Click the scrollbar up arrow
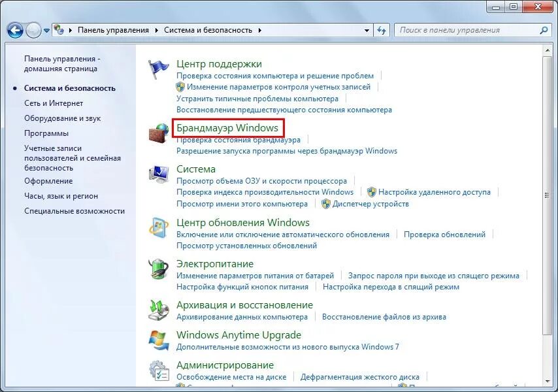The image size is (558, 392). pos(547,50)
